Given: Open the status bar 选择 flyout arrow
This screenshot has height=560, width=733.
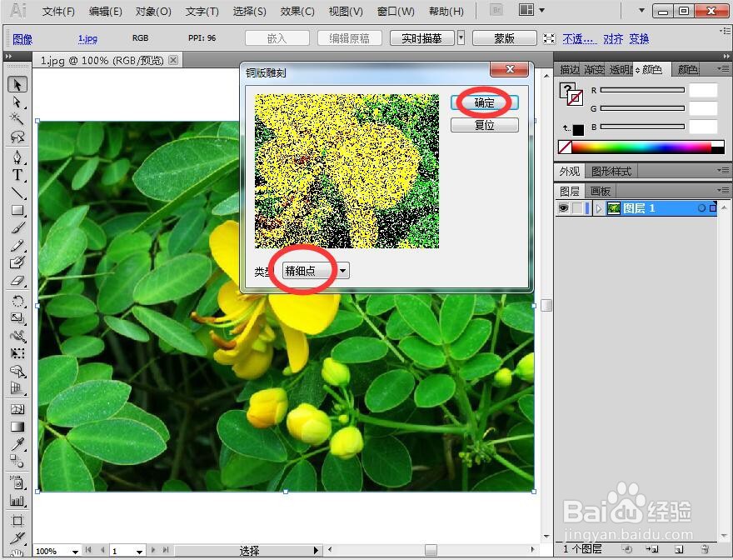Looking at the screenshot, I should tap(316, 551).
